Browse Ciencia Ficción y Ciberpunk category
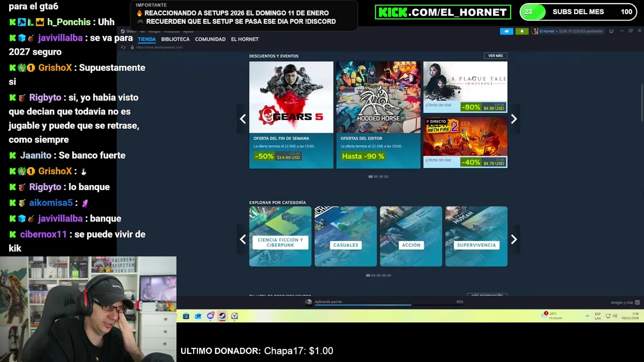 [x=280, y=236]
